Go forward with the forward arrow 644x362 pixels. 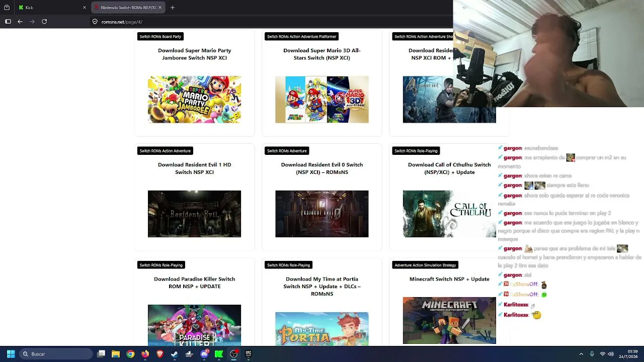click(x=32, y=22)
